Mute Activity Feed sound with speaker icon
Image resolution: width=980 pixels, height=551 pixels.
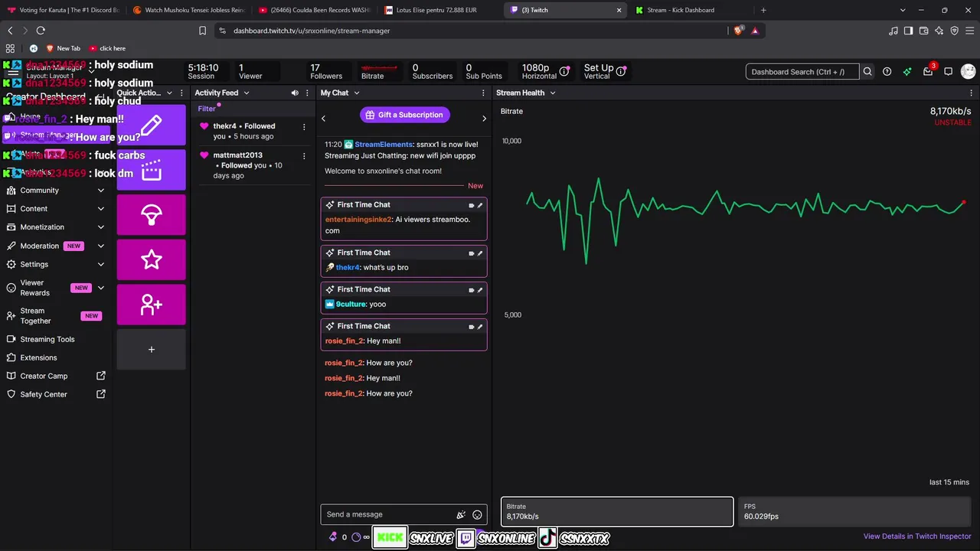click(295, 93)
